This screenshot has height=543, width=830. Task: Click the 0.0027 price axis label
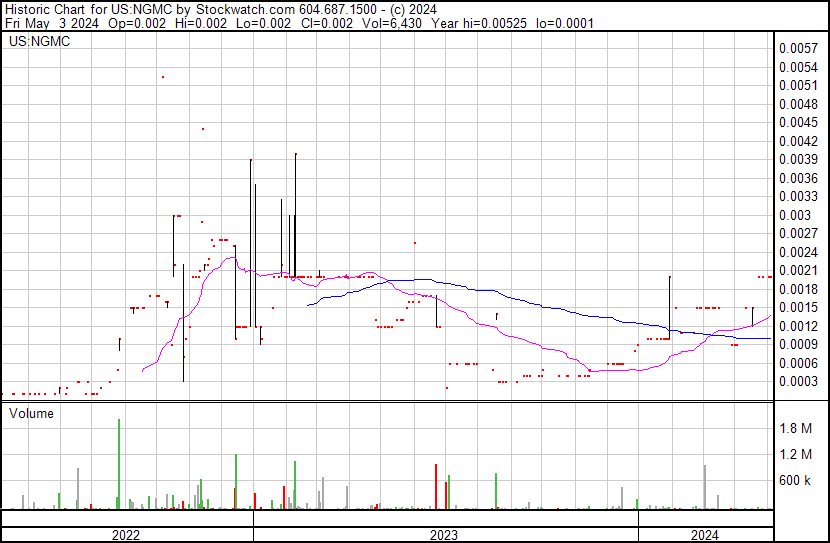click(798, 233)
